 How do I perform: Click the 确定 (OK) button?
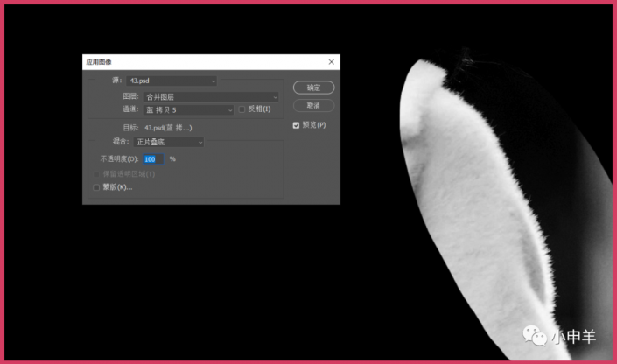tap(313, 87)
